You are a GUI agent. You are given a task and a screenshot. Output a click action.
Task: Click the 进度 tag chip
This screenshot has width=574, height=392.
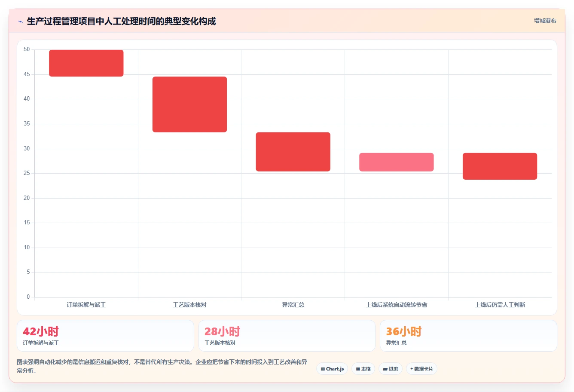pos(391,369)
